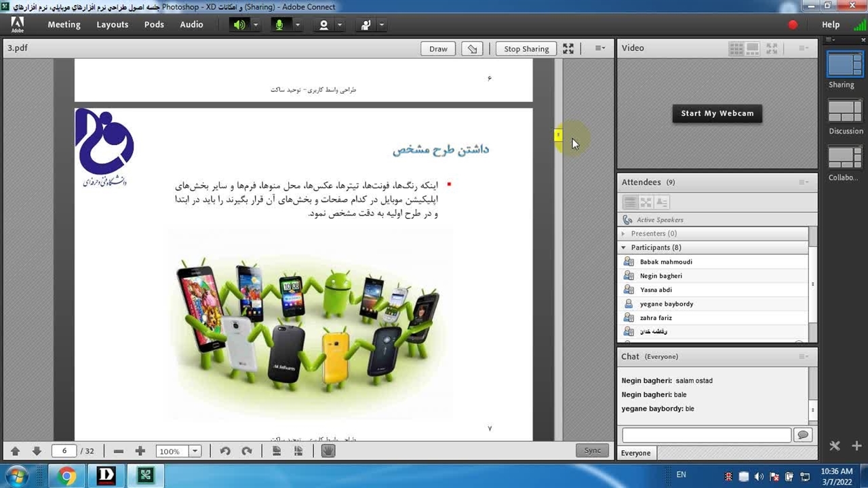Screen dimensions: 868x488
Task: Go to next PDF page arrow
Action: point(37,451)
